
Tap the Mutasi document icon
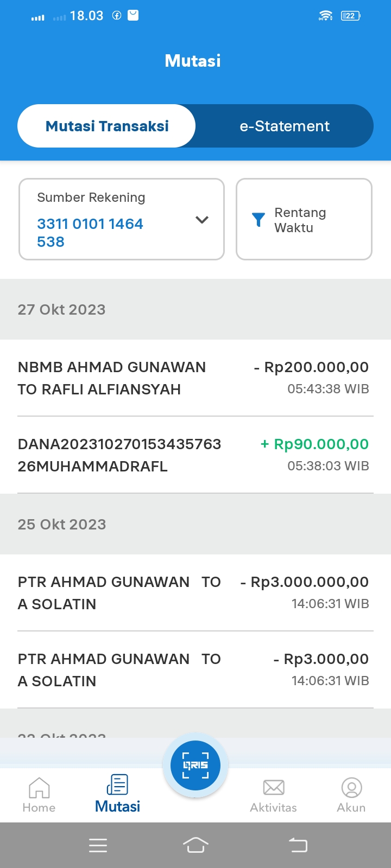[x=117, y=785]
